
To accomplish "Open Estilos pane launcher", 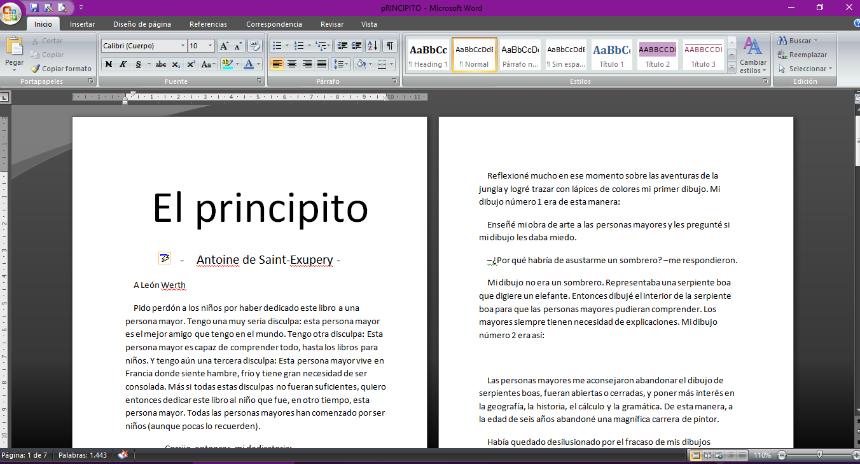I will click(765, 81).
